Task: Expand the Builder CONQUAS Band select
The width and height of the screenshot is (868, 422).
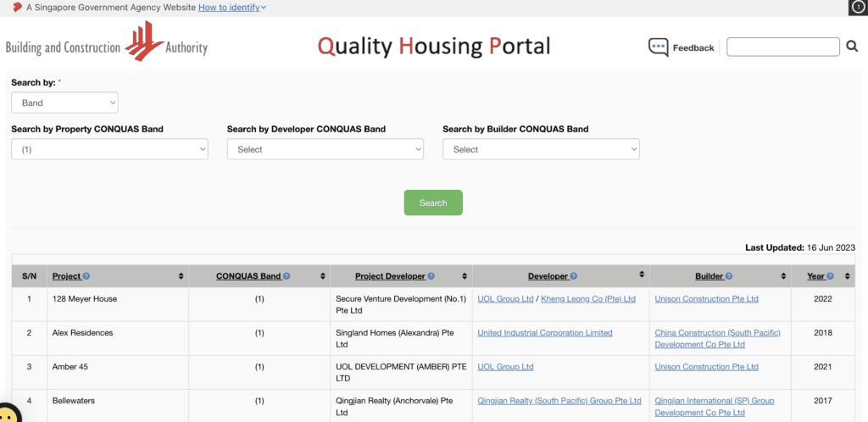Action: pyautogui.click(x=541, y=149)
